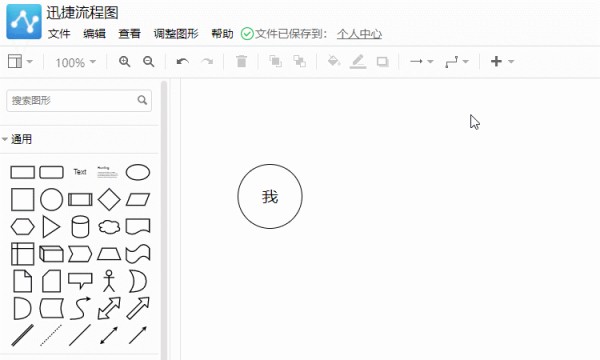Select the single block arrow shape
600x360 pixels.
pos(138,308)
